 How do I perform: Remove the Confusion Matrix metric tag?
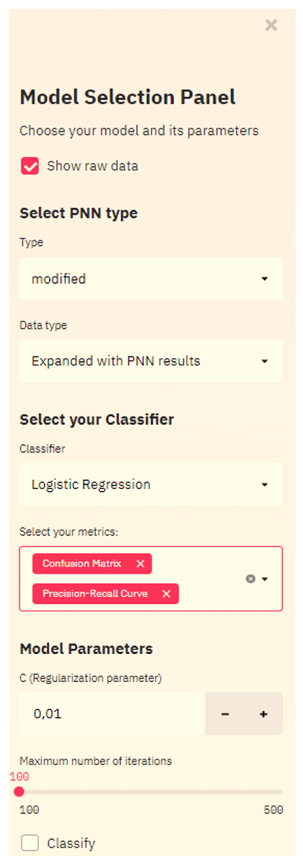coord(140,563)
